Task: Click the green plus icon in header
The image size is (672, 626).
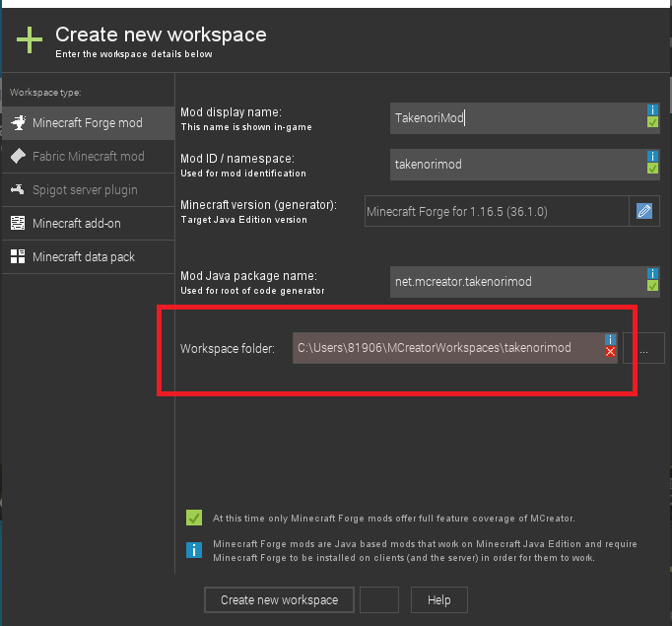Action: pyautogui.click(x=30, y=40)
